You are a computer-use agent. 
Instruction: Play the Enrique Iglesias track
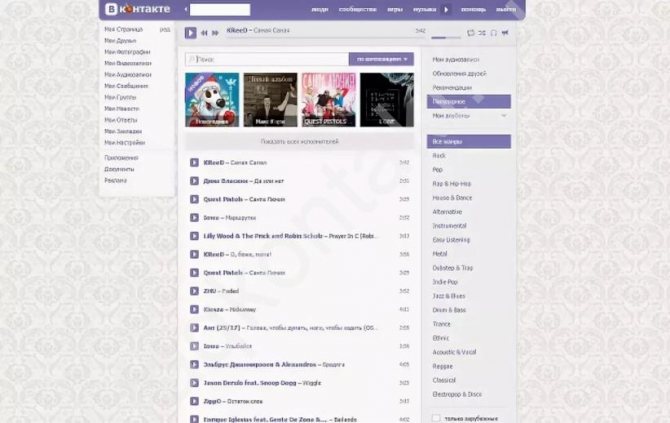[x=194, y=419]
